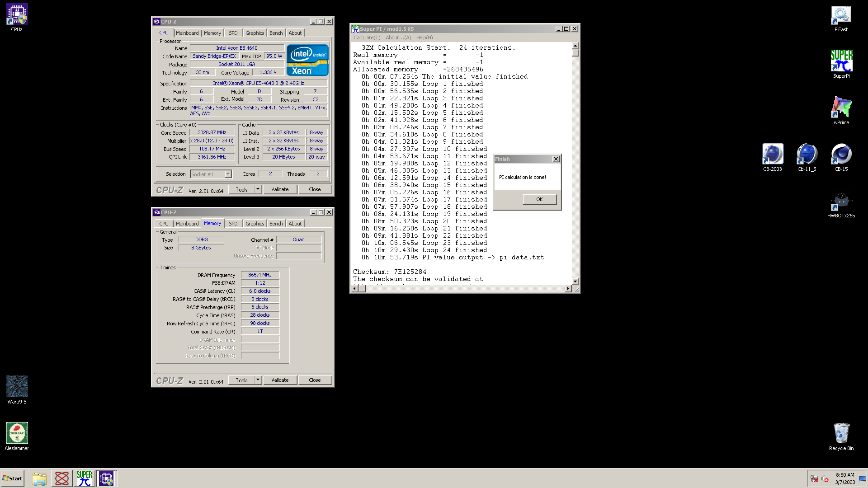Open the HWBOTx265 desktop shortcut

(841, 204)
